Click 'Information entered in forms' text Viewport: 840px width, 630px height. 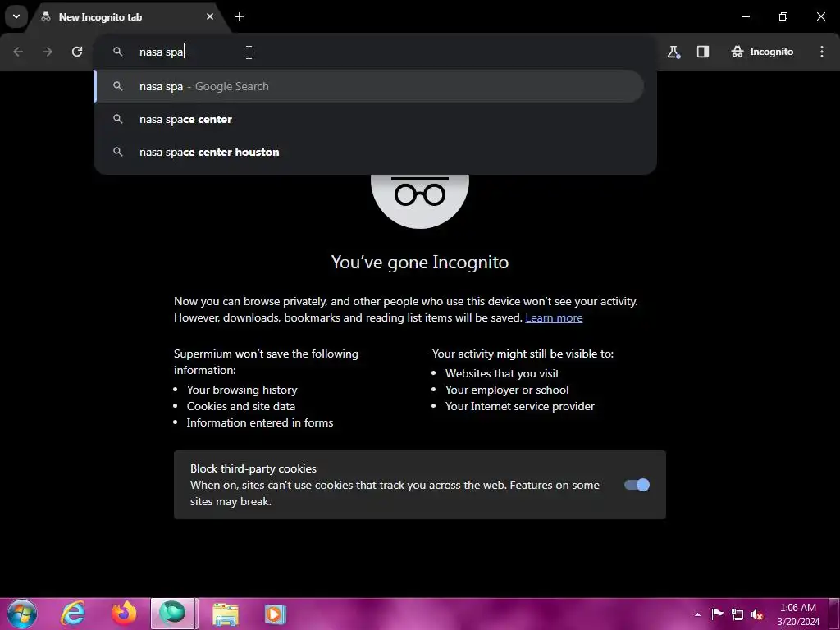(260, 422)
